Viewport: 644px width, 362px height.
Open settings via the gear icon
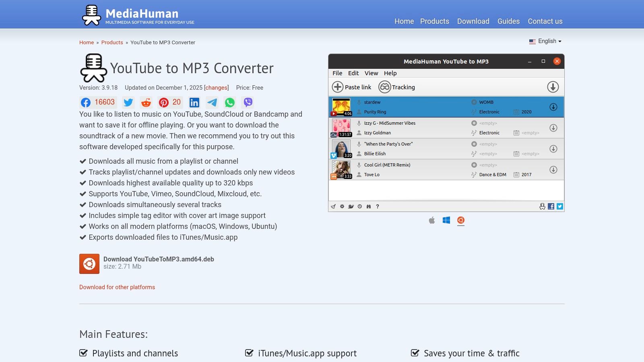pos(342,206)
